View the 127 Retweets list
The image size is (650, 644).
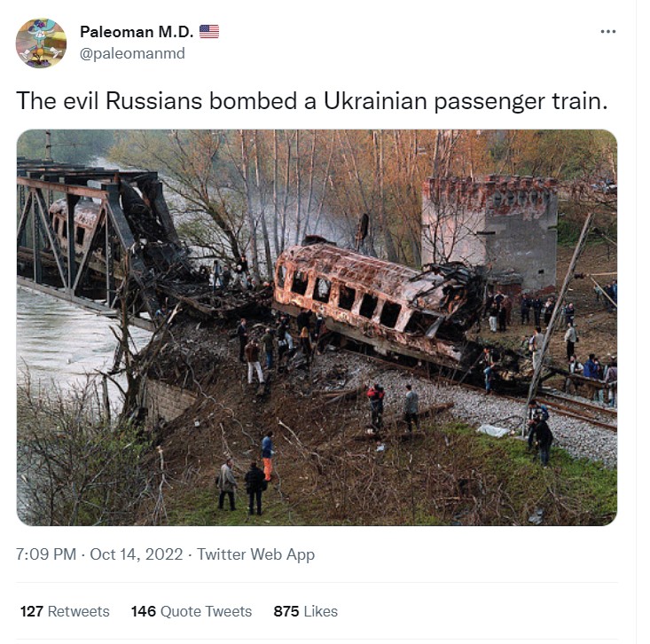click(65, 611)
